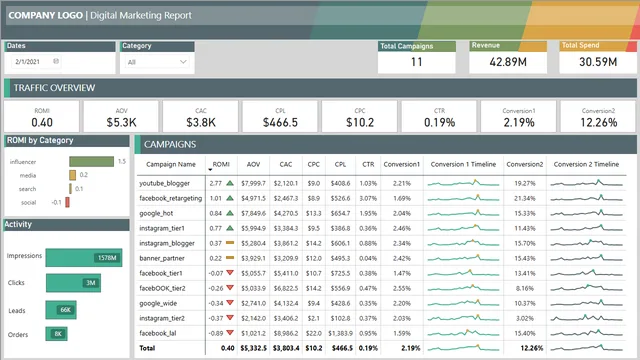Click the Clicks 3M bar

coord(73,283)
